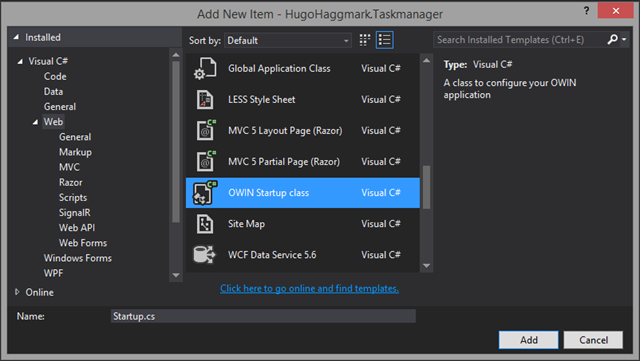640x361 pixels.
Task: Select the Data category
Action: (53, 91)
